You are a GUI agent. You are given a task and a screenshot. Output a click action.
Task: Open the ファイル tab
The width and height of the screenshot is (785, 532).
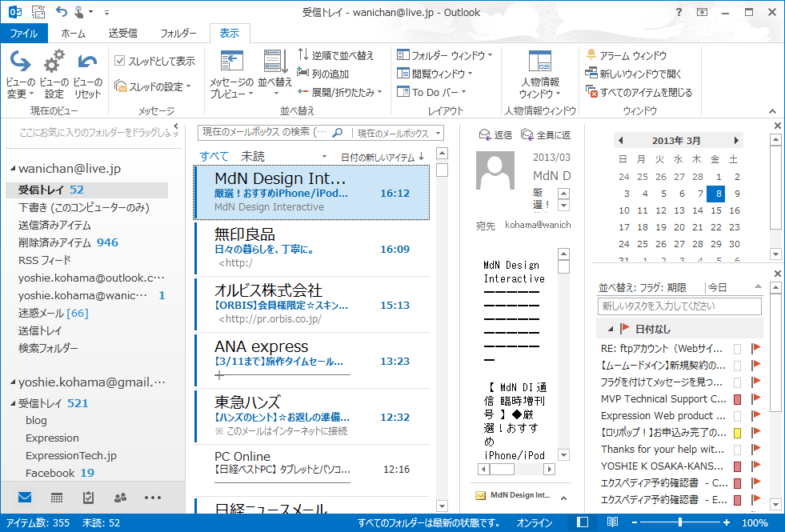tap(23, 33)
